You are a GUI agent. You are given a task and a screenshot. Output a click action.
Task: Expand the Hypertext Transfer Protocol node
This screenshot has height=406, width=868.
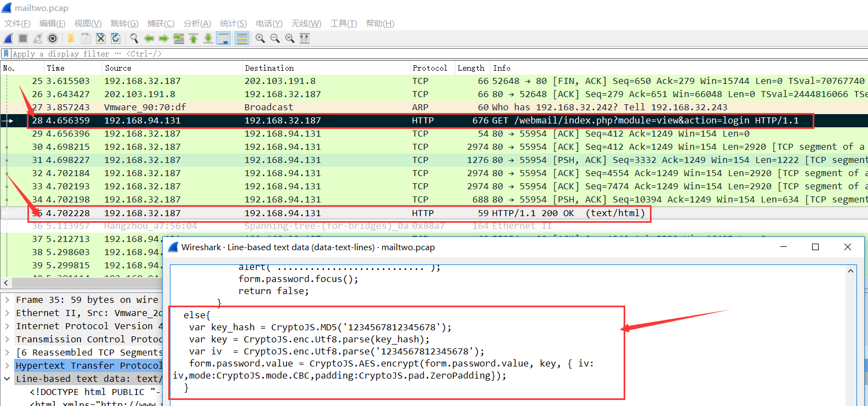click(7, 366)
